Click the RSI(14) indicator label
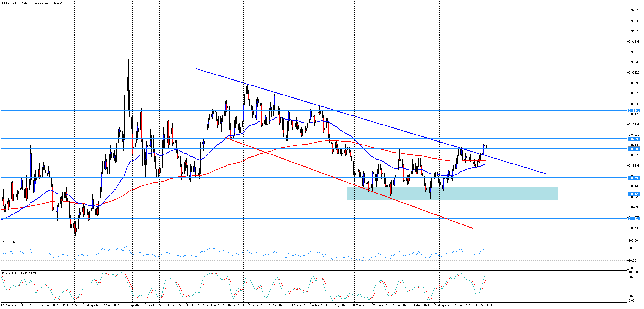 click(x=11, y=242)
